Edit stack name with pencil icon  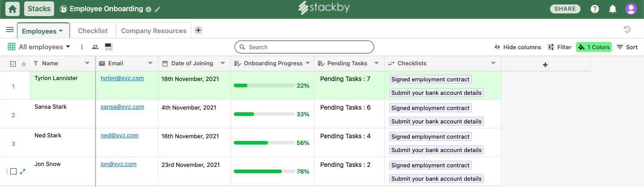coord(157,9)
